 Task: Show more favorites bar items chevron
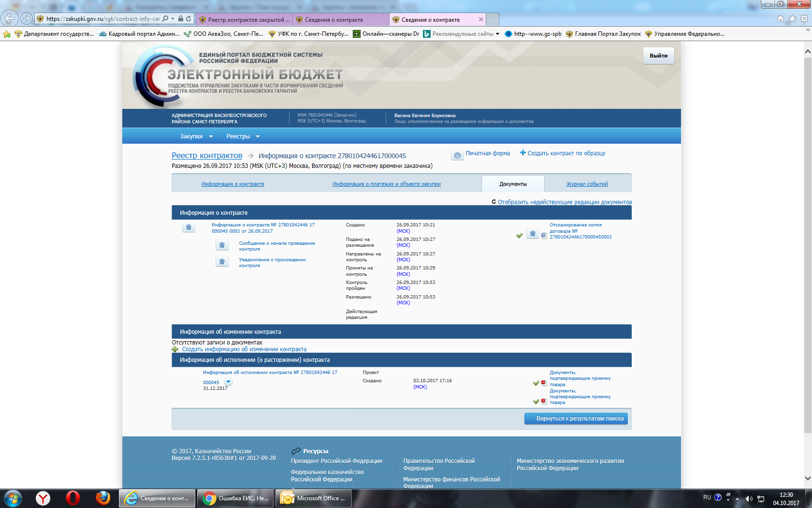[808, 30]
